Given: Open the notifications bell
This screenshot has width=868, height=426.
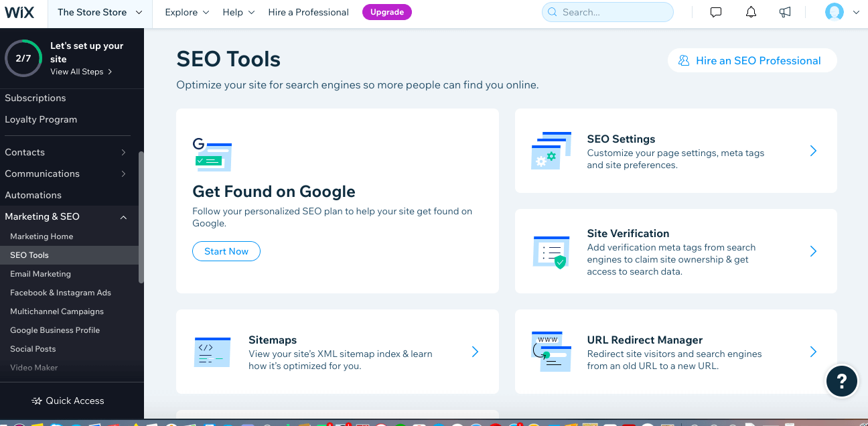Looking at the screenshot, I should [751, 13].
